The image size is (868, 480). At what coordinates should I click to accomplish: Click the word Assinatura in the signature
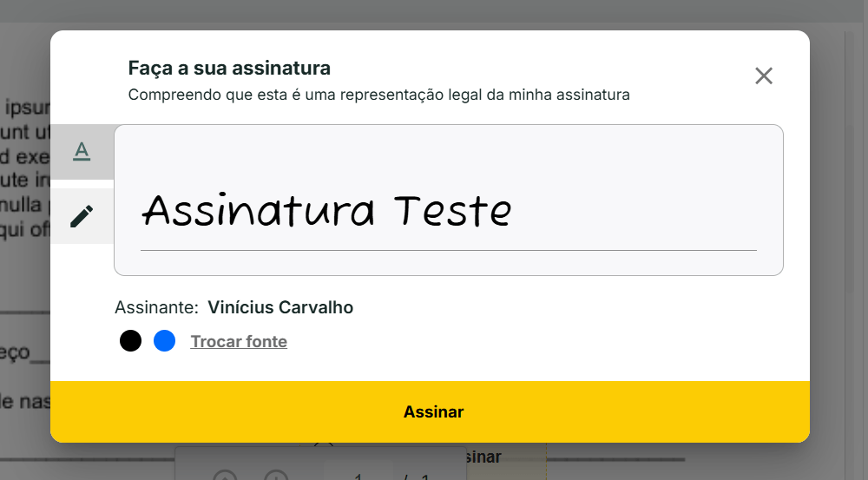click(x=258, y=211)
